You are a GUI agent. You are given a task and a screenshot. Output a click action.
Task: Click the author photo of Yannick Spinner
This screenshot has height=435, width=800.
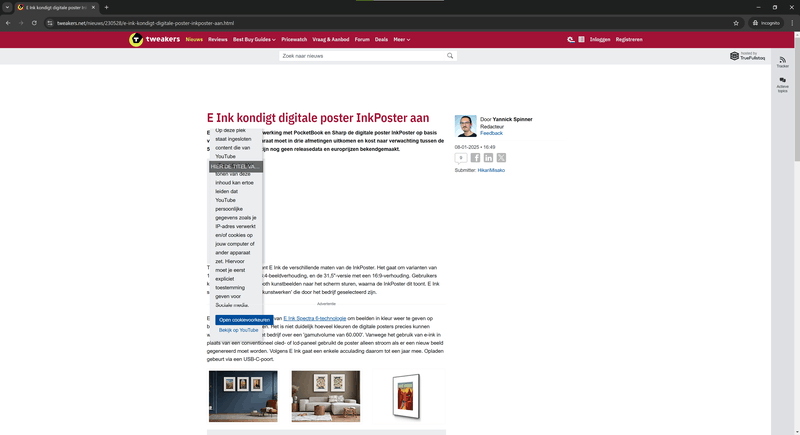[465, 126]
